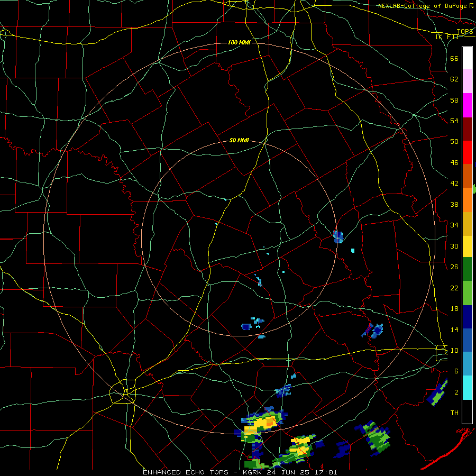
Task: Click the yellow legend swatch
Action: (x=467, y=246)
